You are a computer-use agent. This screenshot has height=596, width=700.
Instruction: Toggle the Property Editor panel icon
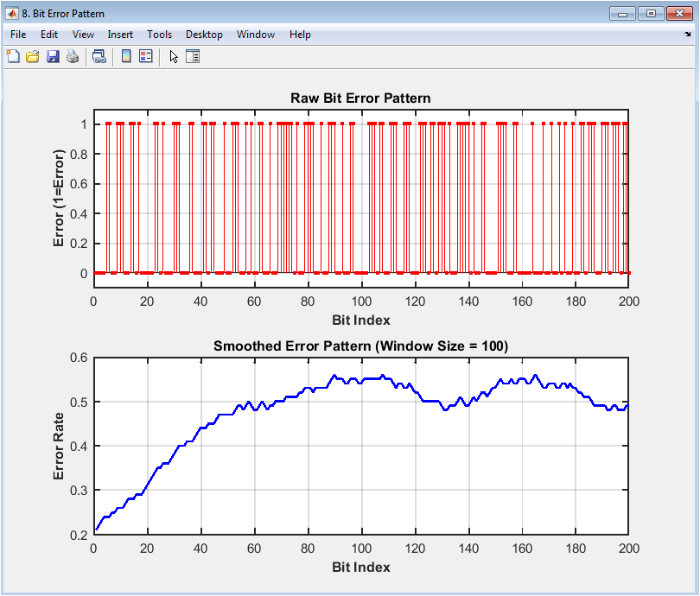(x=193, y=57)
